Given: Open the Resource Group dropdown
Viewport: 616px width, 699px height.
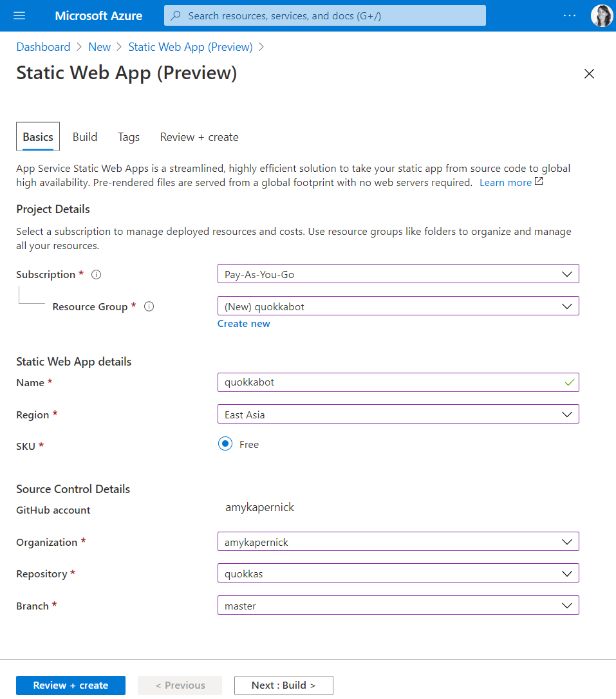Looking at the screenshot, I should (x=398, y=306).
